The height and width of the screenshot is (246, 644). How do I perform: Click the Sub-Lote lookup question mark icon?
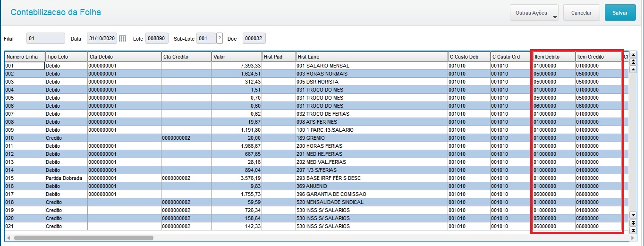(x=219, y=39)
